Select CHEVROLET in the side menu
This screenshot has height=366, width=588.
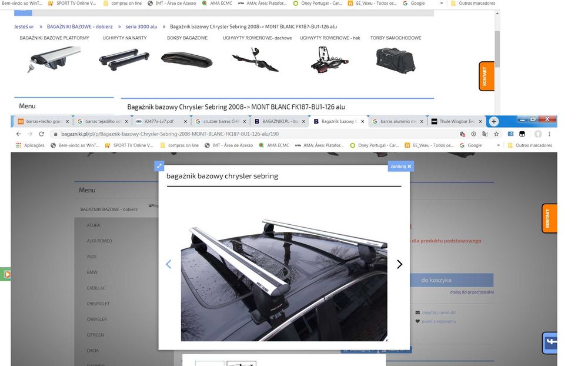tap(98, 304)
